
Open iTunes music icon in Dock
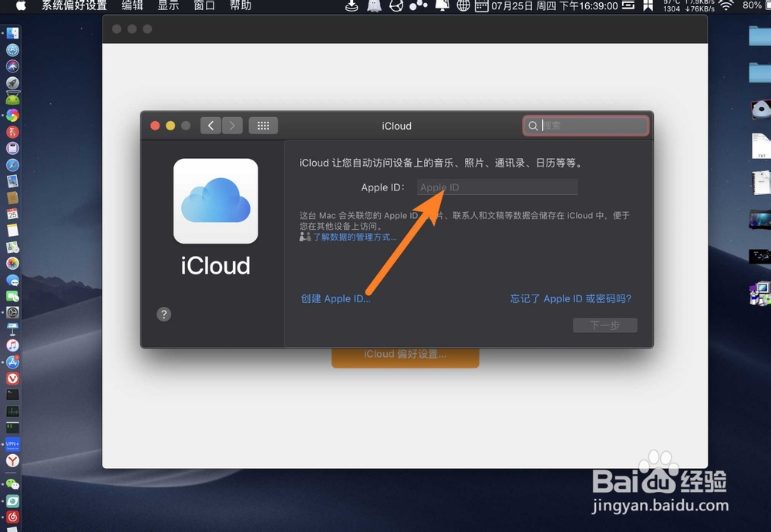[x=13, y=345]
